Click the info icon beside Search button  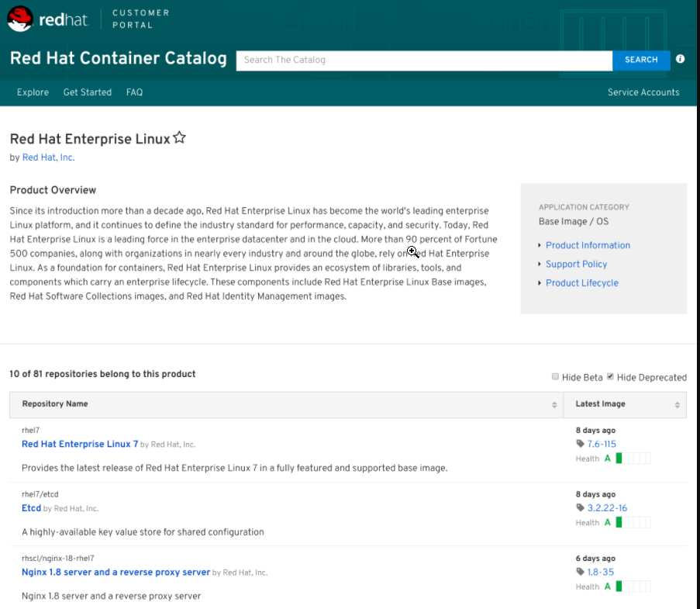click(680, 59)
